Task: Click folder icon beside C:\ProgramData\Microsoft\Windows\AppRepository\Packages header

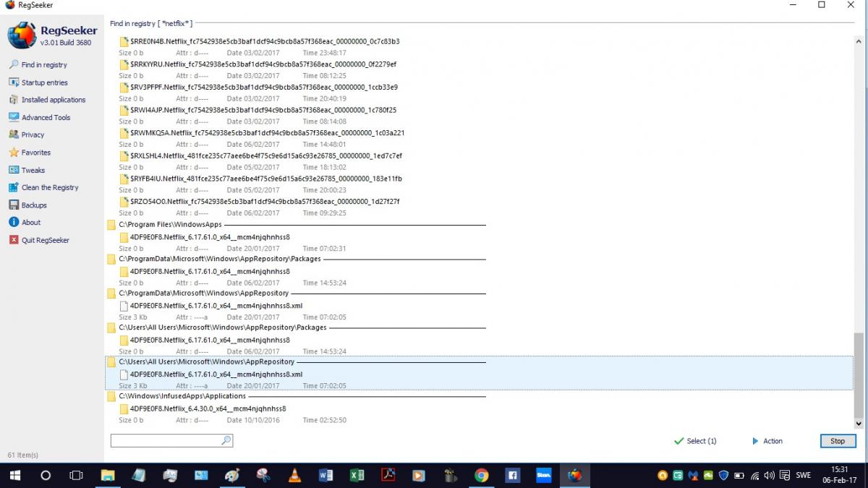Action: coord(111,259)
